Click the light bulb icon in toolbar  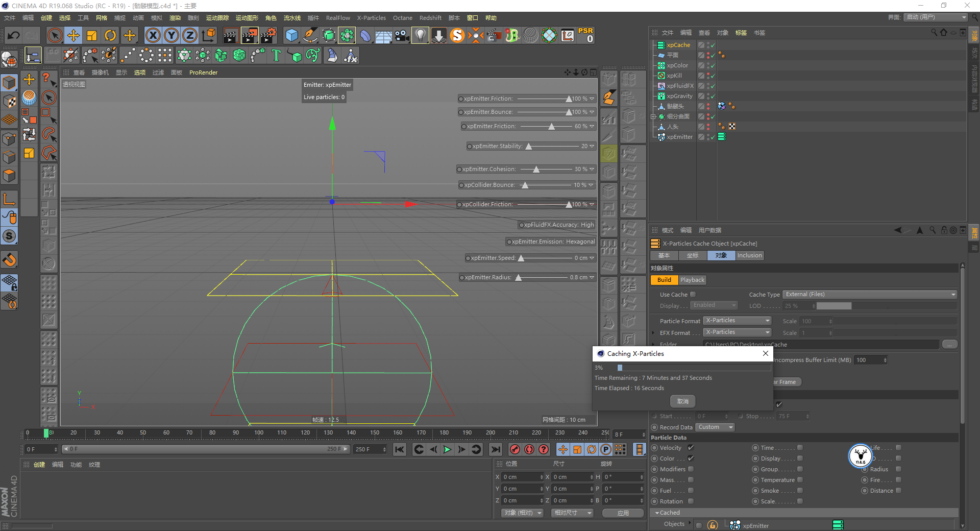tap(420, 35)
